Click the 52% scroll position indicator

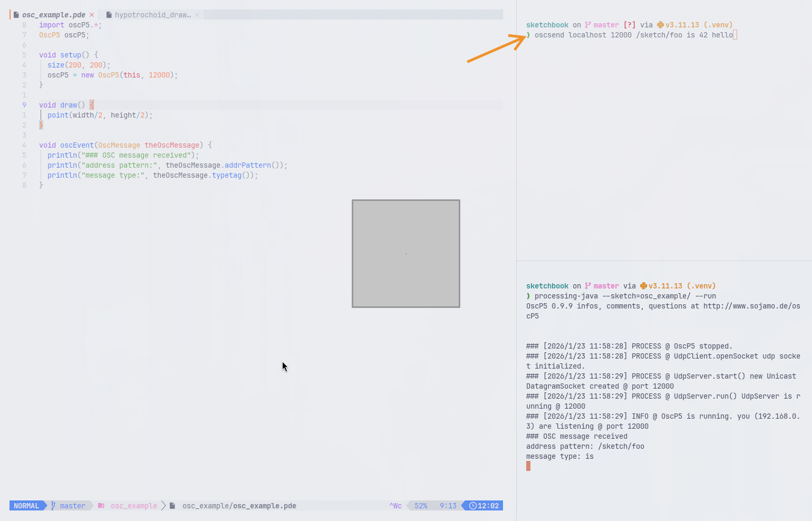coord(420,505)
